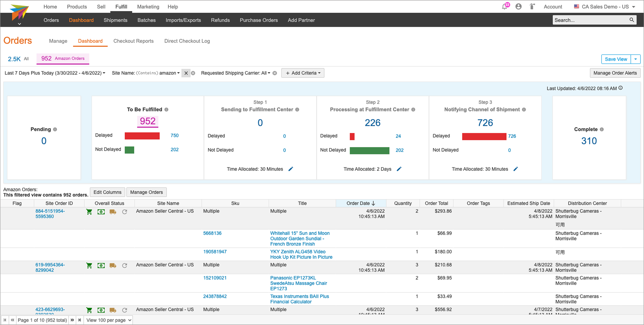Open SKU link 5668136
Screen dimensions: 644x325
click(212, 233)
